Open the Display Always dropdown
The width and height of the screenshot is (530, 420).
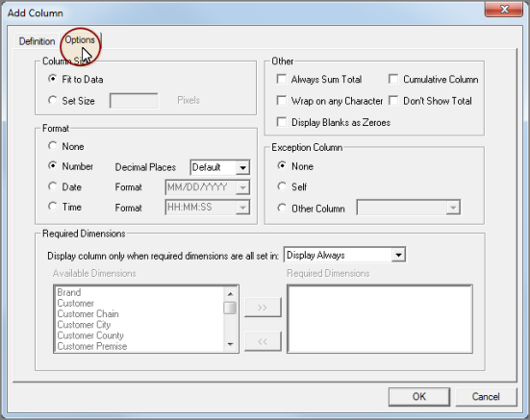pos(398,255)
